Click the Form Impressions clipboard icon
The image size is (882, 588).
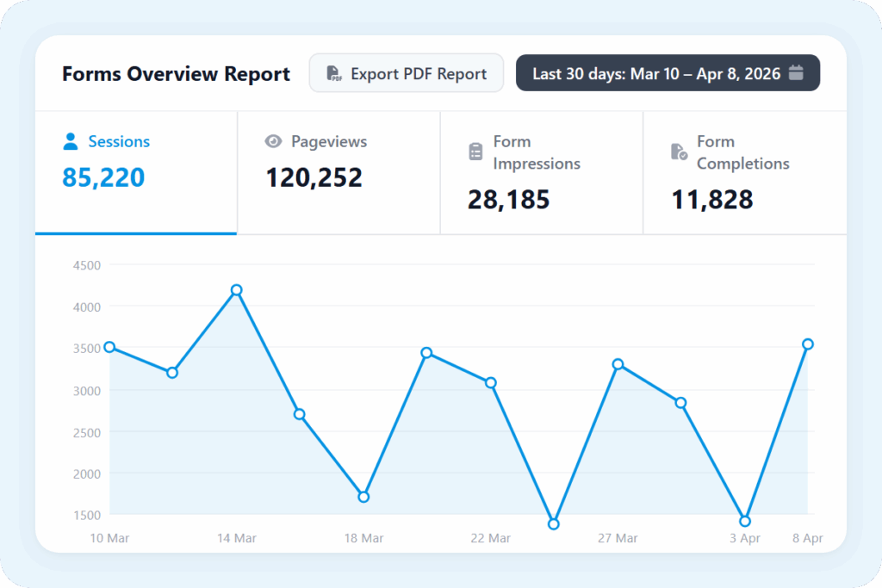point(475,152)
